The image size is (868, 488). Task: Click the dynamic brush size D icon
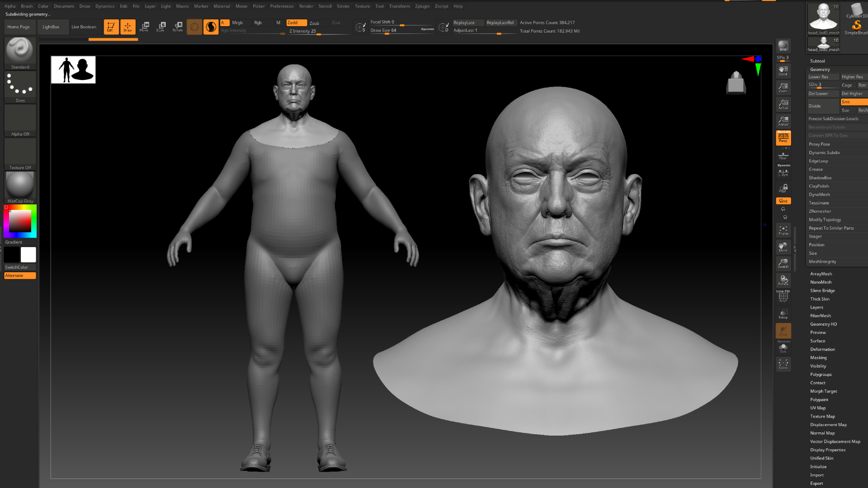444,27
